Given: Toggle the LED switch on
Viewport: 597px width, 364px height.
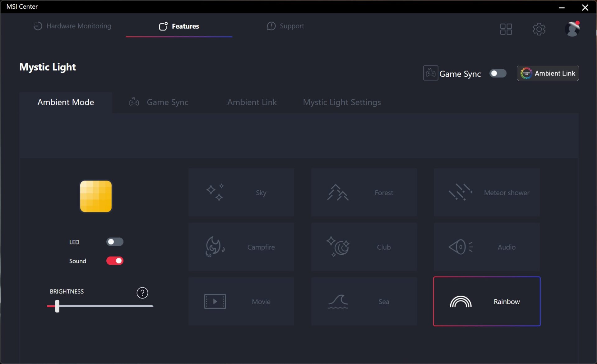Looking at the screenshot, I should coord(114,241).
